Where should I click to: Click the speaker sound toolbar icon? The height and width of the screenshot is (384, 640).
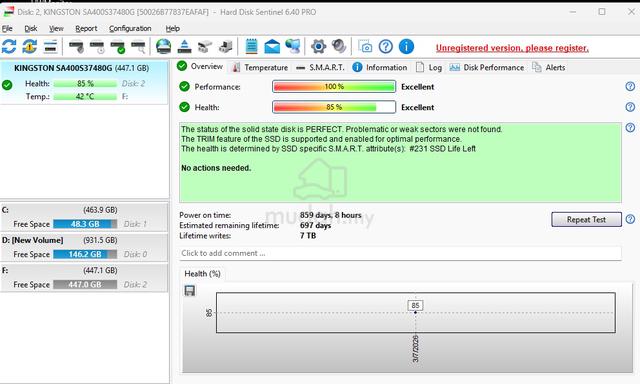click(x=339, y=47)
